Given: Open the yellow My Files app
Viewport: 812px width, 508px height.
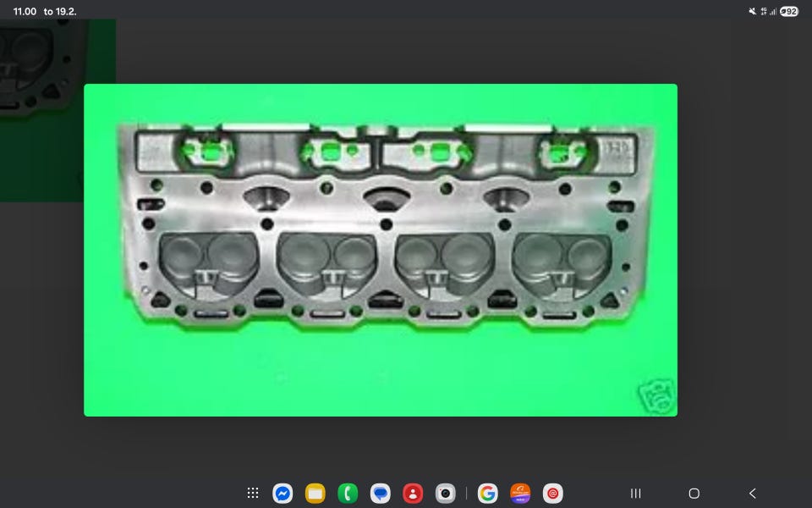Looking at the screenshot, I should 315,493.
